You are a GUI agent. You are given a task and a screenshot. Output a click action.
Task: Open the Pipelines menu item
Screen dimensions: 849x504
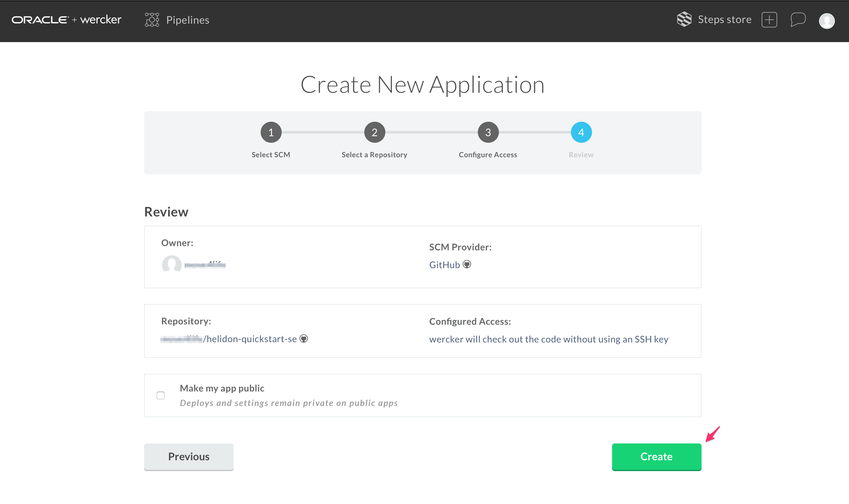tap(188, 20)
